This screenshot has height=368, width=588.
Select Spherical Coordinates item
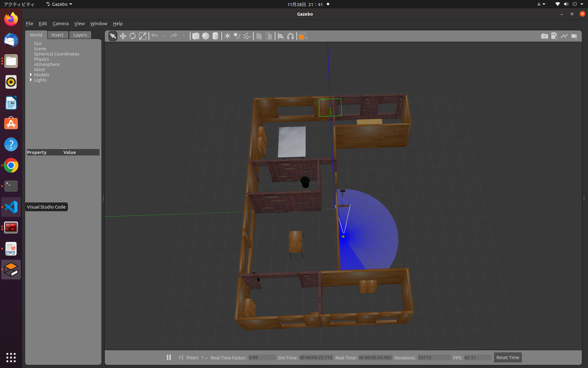[57, 54]
